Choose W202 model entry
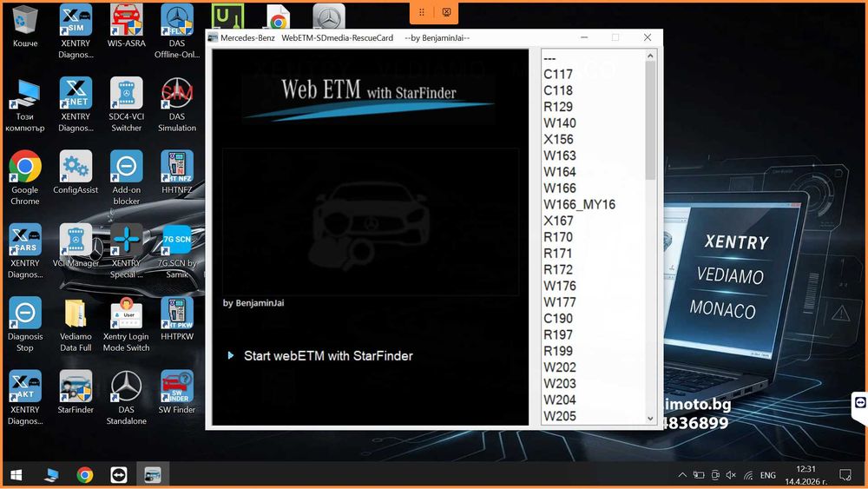Viewport: 868px width, 489px height. pyautogui.click(x=560, y=367)
